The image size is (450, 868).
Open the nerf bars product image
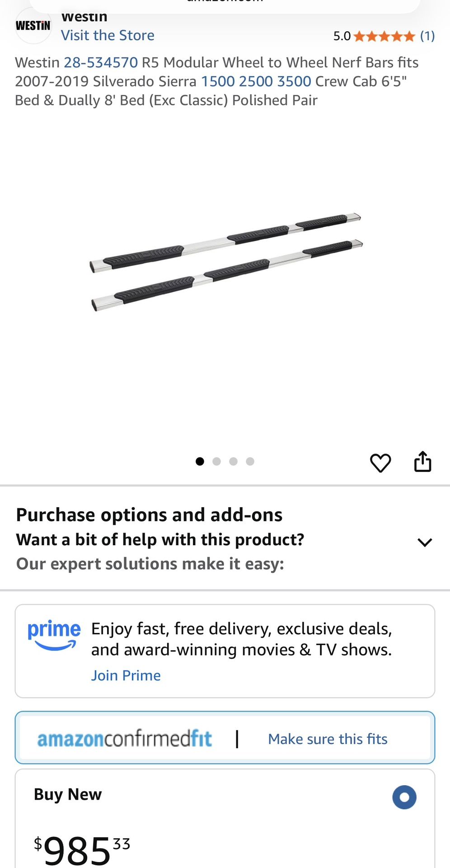(x=226, y=262)
